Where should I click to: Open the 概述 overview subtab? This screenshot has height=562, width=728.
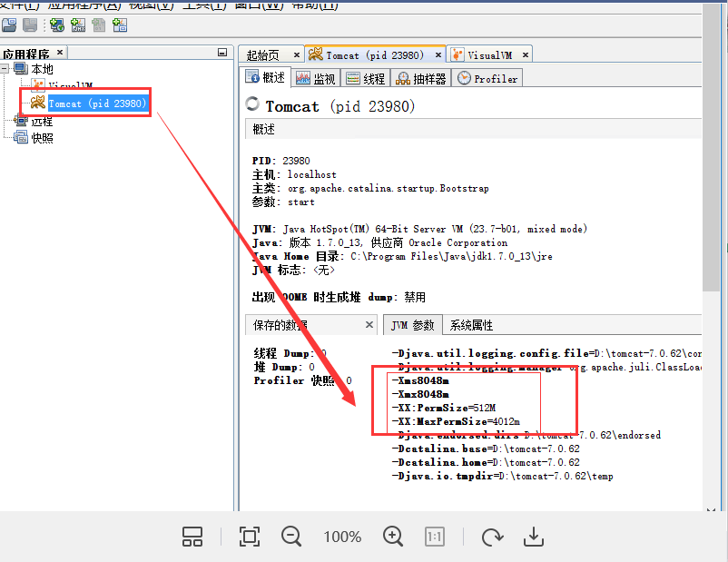[x=266, y=77]
